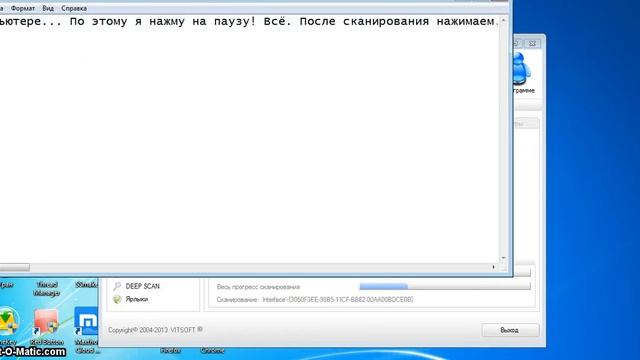Click Notepad vertical scrollbar down arrow
The image size is (640, 360).
[503, 258]
